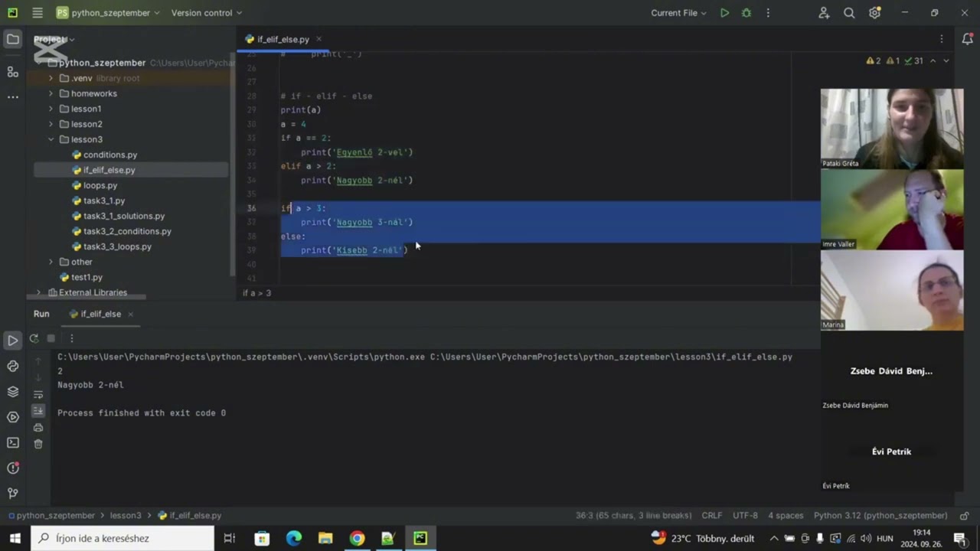Toggle the Project tool window folder icon
980x551 pixels.
tap(13, 39)
